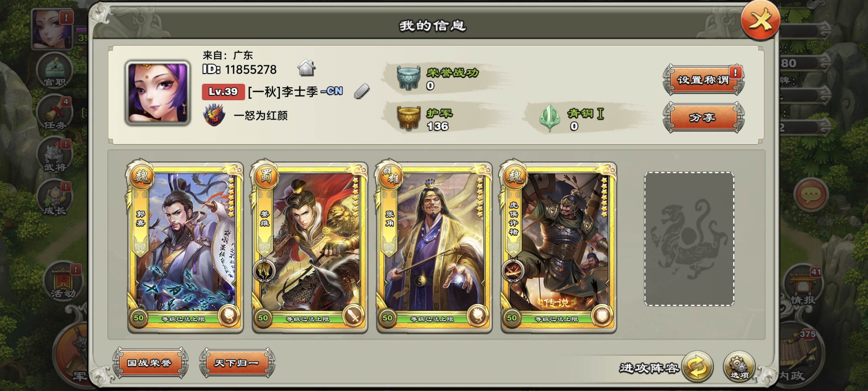Viewport: 868px width, 391px height.
Task: Open the 选项 gear settings
Action: [739, 367]
